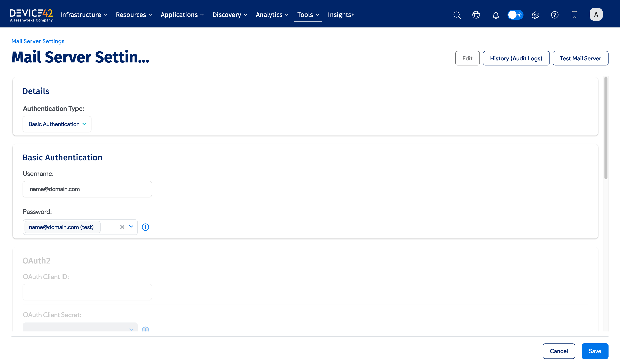
Task: Go to Insights+
Action: [x=341, y=15]
